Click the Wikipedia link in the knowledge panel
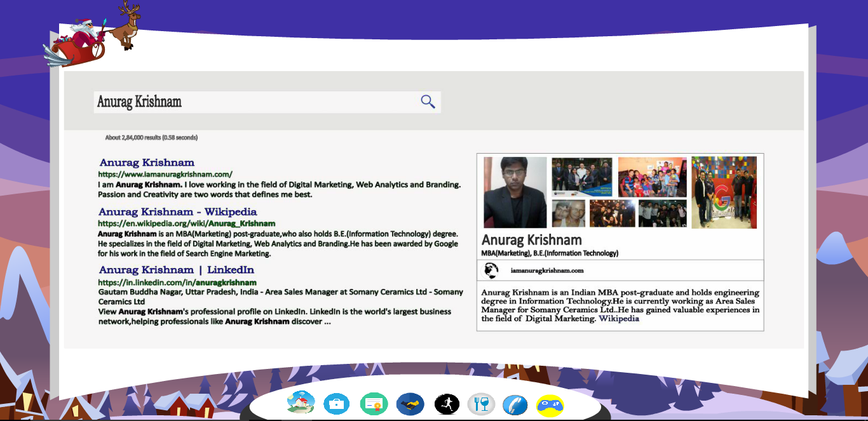The width and height of the screenshot is (868, 421). (619, 319)
